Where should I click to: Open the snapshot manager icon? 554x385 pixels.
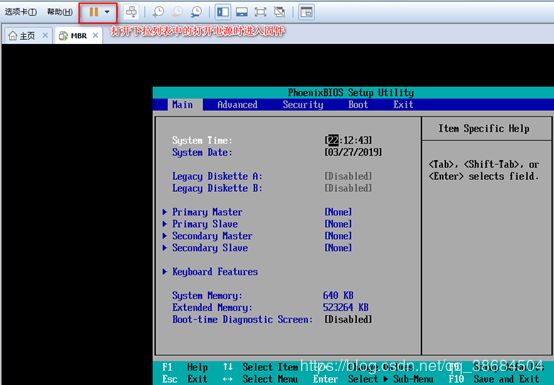coord(196,12)
